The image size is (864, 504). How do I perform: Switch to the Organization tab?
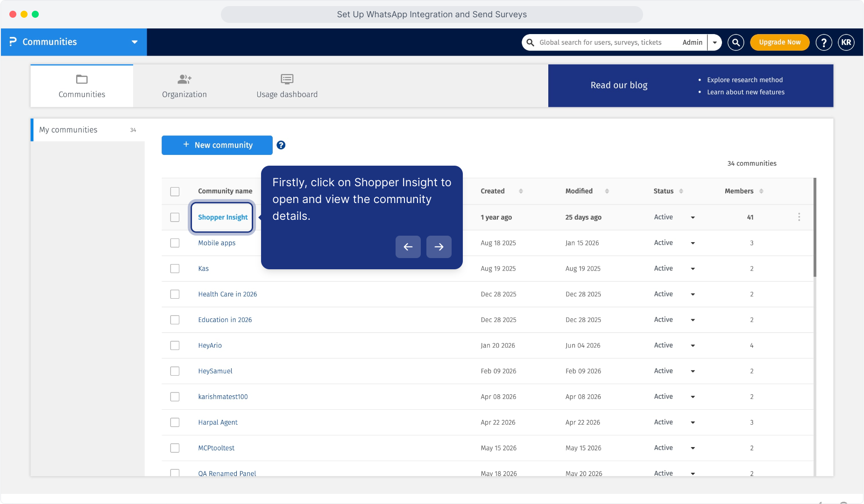[x=184, y=86]
